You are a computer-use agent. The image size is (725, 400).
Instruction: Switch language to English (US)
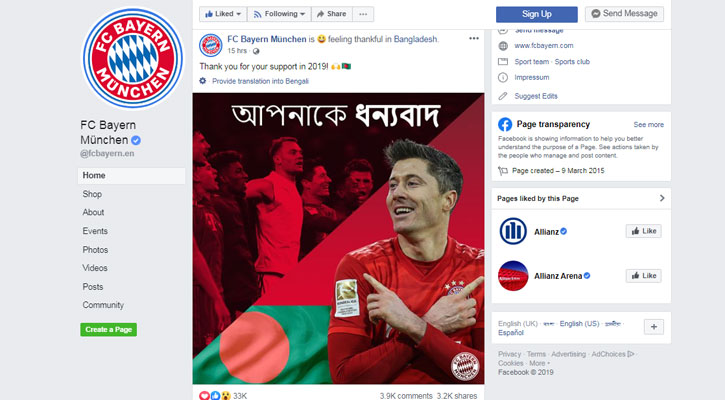pyautogui.click(x=579, y=324)
